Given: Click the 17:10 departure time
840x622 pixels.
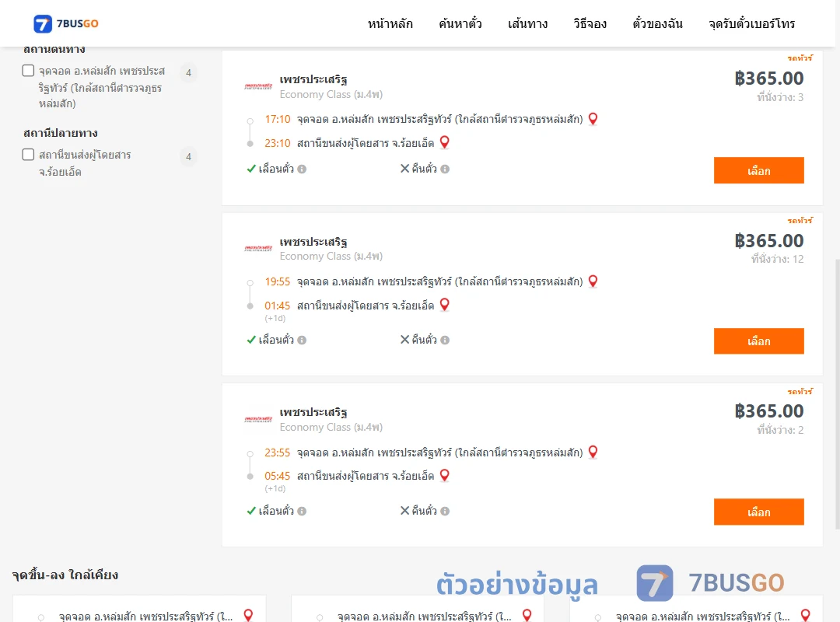Looking at the screenshot, I should click(278, 119).
